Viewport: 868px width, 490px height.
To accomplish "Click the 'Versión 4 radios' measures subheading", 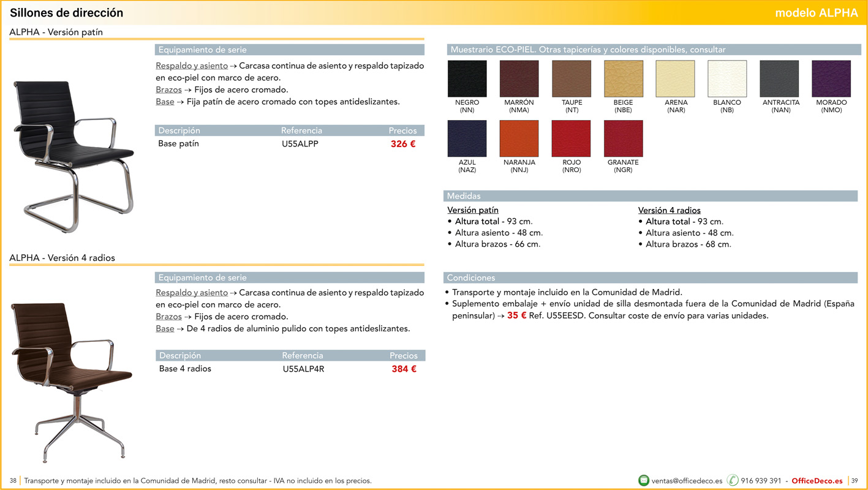I will [670, 210].
